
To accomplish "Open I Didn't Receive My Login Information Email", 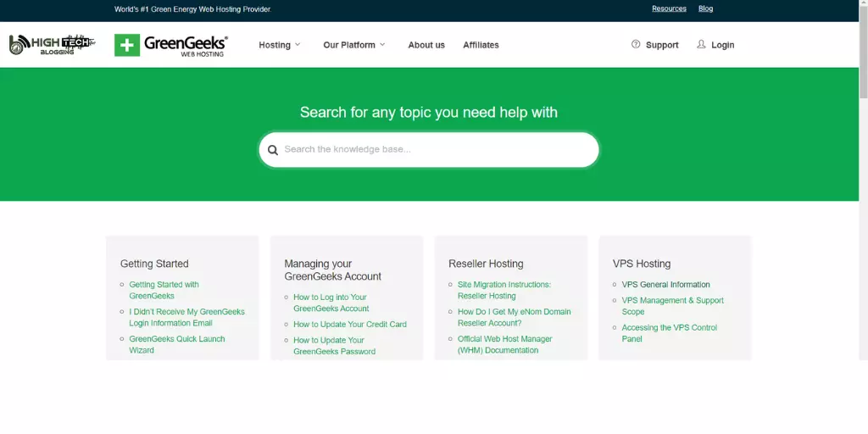I will [186, 317].
